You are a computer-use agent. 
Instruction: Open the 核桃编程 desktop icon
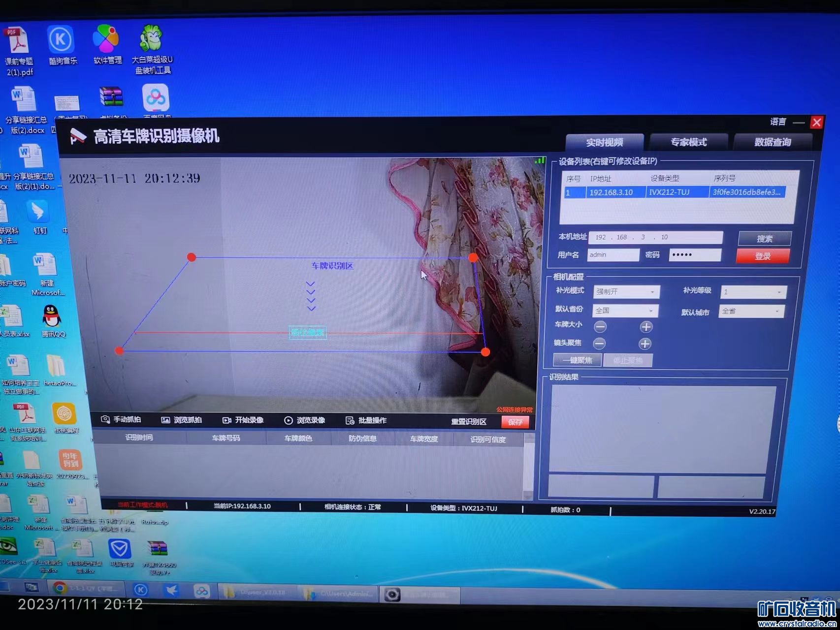tap(65, 418)
